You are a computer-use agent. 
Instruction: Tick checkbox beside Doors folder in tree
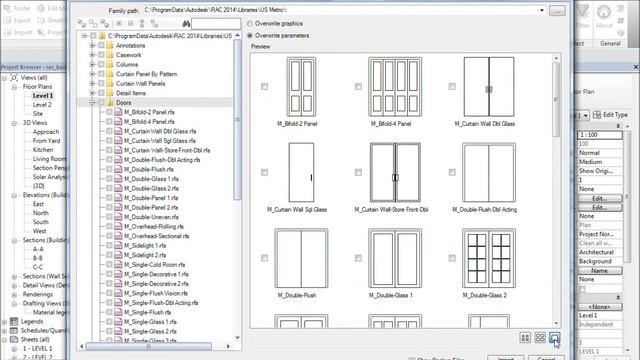[101, 102]
